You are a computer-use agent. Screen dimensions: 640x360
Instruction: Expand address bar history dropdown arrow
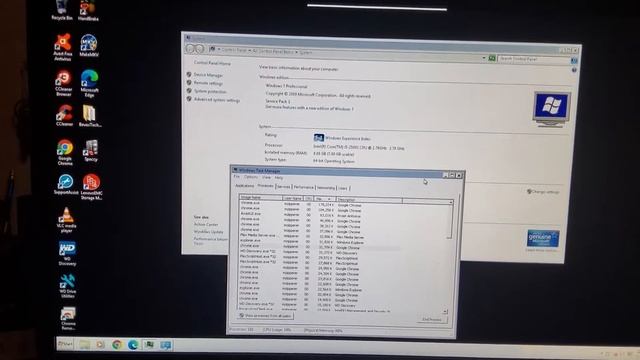[x=484, y=58]
